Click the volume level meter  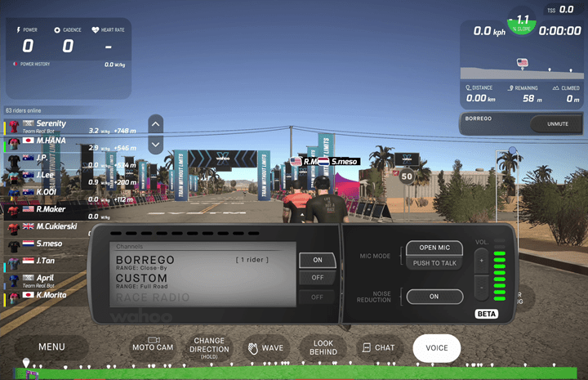click(x=500, y=270)
